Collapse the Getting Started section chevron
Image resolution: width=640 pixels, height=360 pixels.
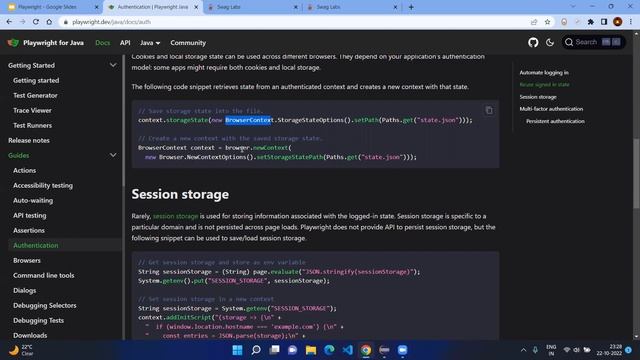(x=113, y=65)
